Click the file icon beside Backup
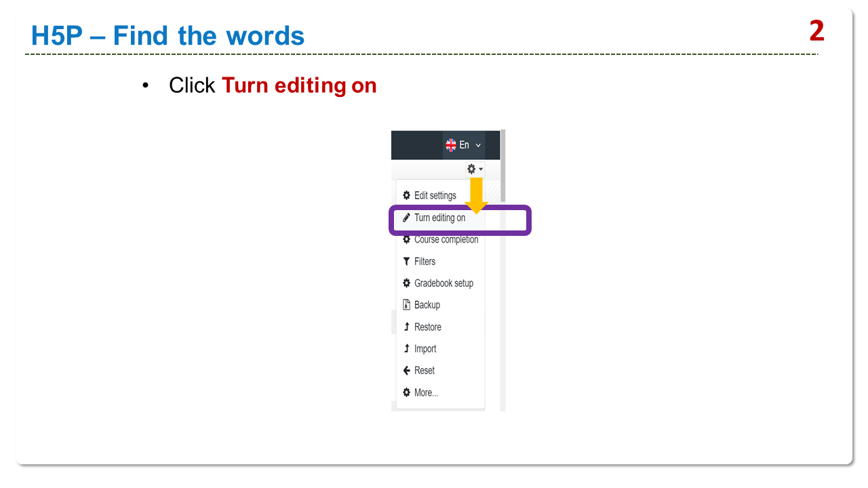868x488 pixels. click(x=406, y=305)
